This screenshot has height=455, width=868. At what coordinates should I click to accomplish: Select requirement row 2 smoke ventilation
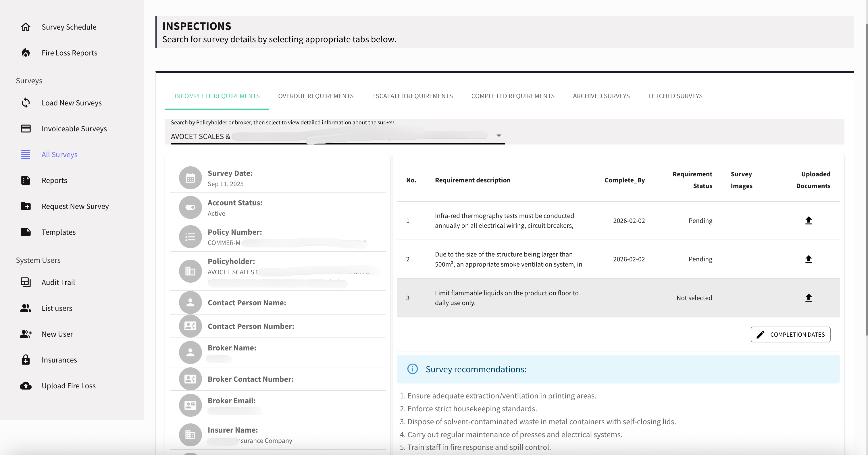point(508,259)
